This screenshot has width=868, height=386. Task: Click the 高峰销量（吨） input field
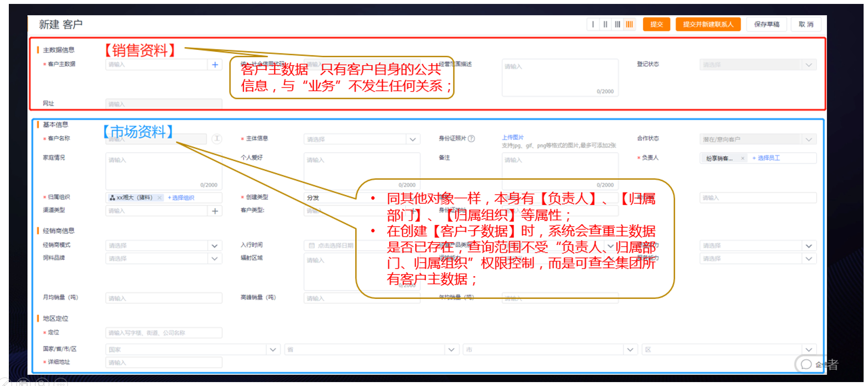coord(362,298)
